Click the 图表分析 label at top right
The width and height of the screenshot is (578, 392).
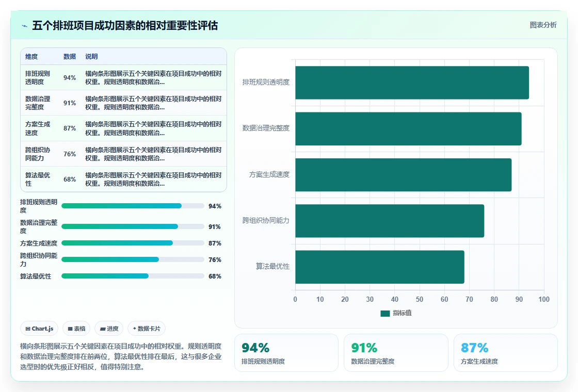pyautogui.click(x=543, y=25)
